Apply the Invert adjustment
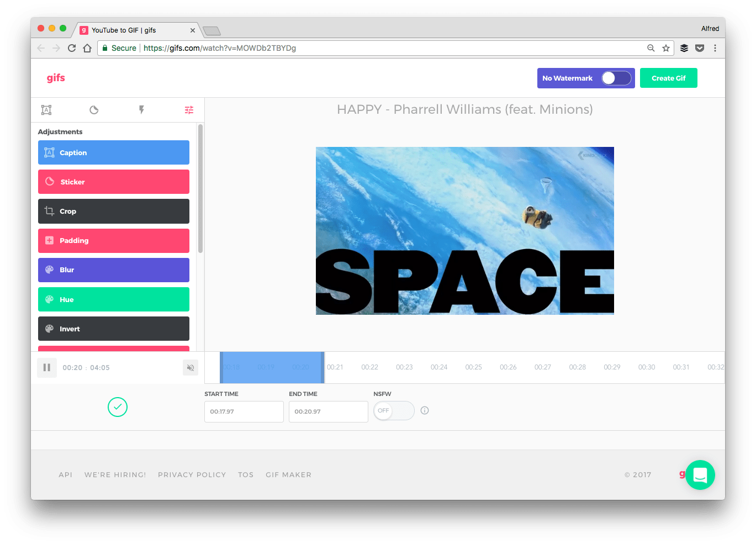This screenshot has width=756, height=544. point(114,329)
